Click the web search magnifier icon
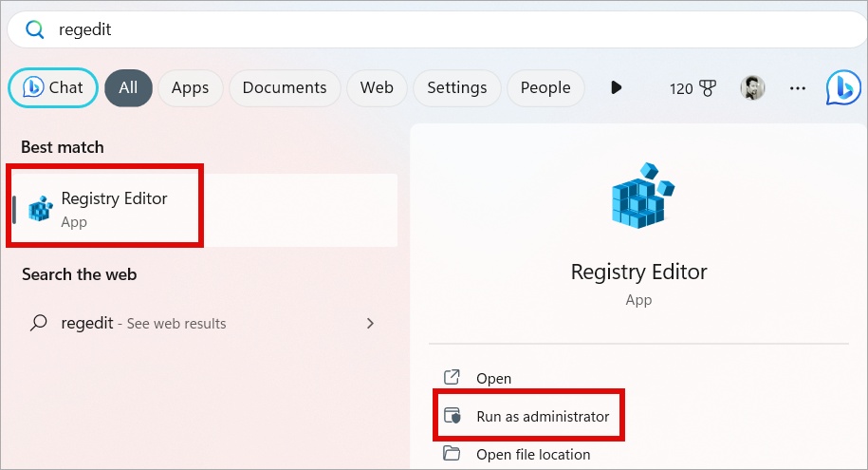The width and height of the screenshot is (868, 470). [38, 323]
